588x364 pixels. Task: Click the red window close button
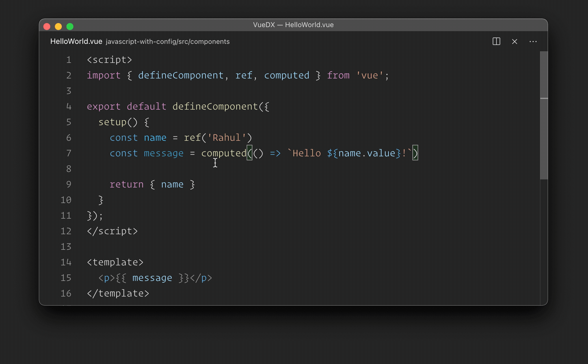pyautogui.click(x=47, y=27)
